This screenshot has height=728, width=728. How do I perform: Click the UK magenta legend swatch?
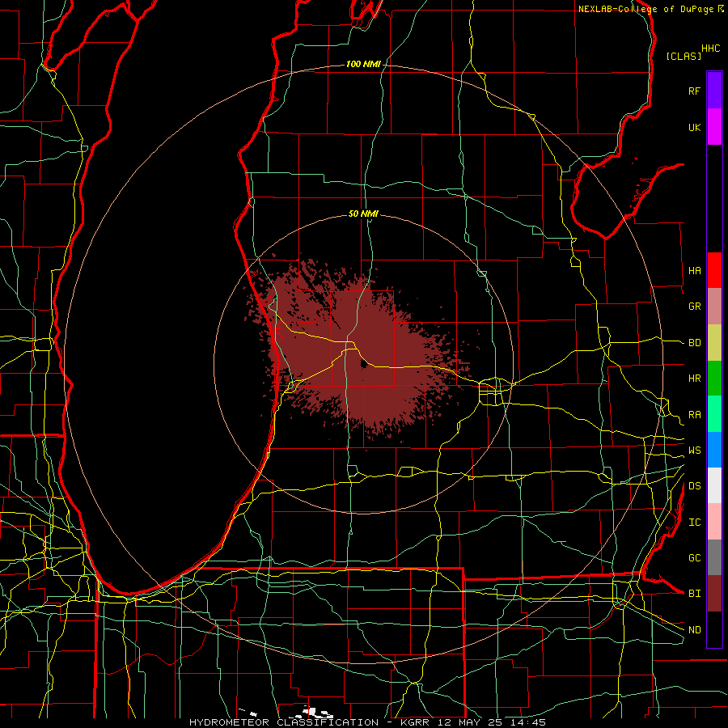click(714, 127)
